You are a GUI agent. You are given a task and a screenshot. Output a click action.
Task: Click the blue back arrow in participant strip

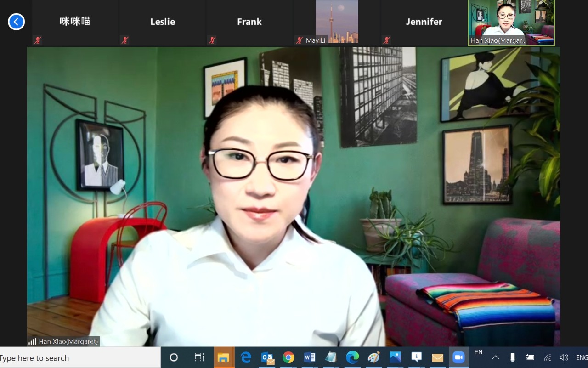16,22
